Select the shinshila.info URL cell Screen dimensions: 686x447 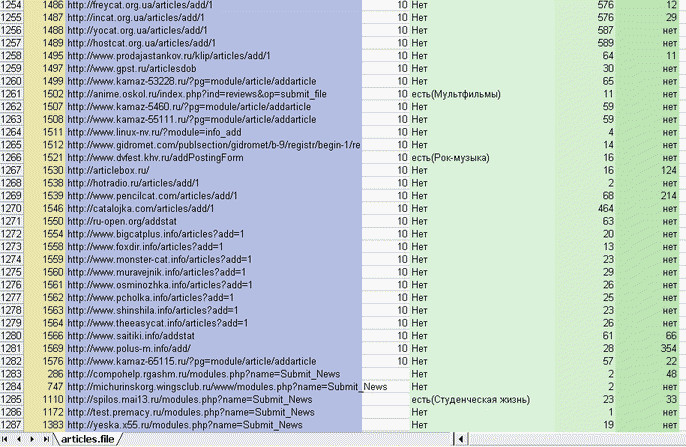point(214,311)
